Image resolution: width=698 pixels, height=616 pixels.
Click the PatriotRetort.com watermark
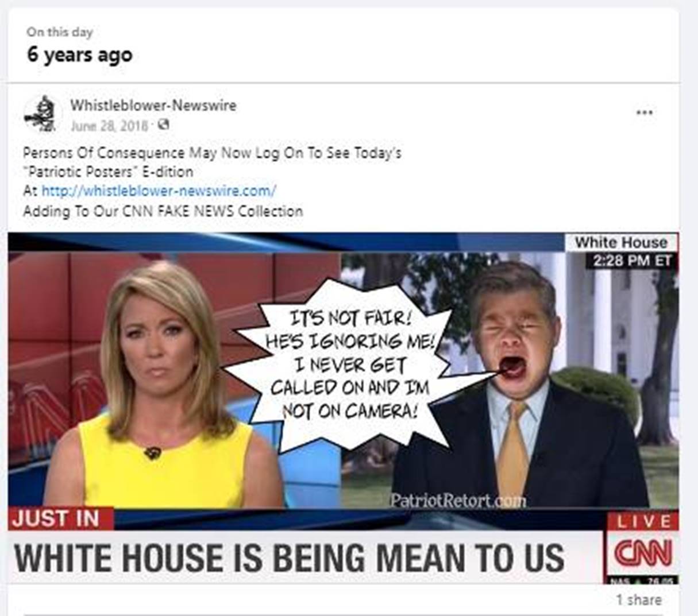[458, 501]
